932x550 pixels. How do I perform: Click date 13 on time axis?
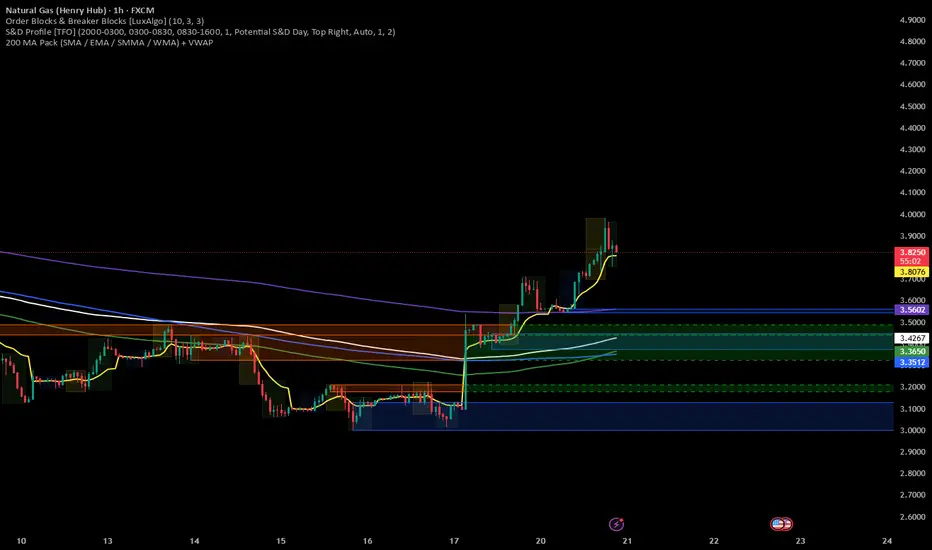coord(108,540)
